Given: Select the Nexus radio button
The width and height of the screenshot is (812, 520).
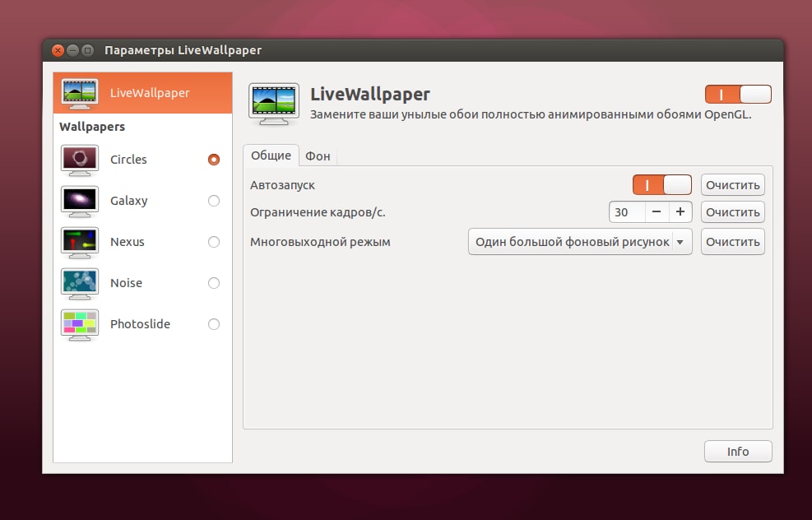Looking at the screenshot, I should [x=213, y=242].
